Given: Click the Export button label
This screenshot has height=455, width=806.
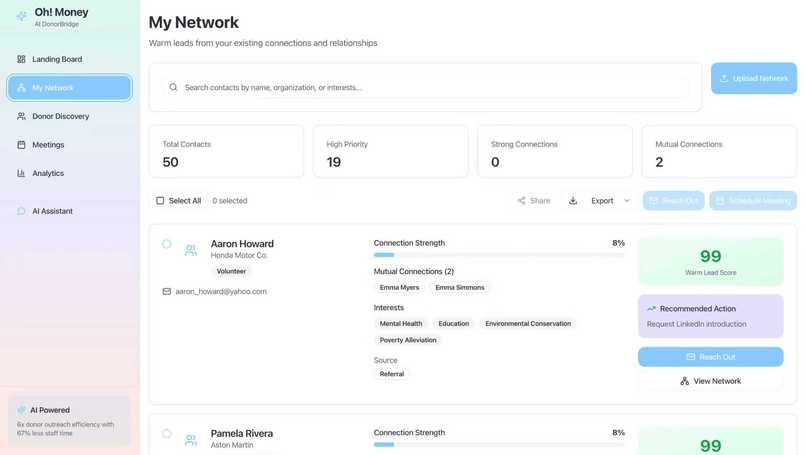Looking at the screenshot, I should (x=602, y=201).
